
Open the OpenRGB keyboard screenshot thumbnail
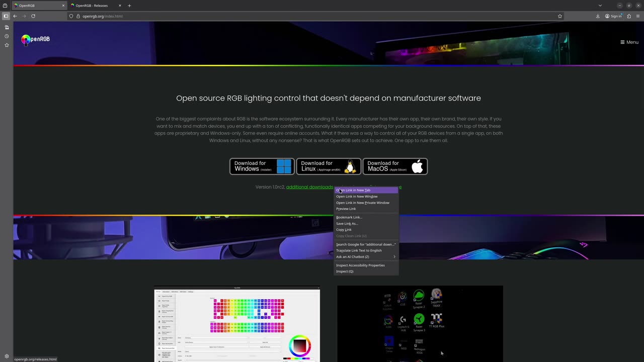coord(237,324)
